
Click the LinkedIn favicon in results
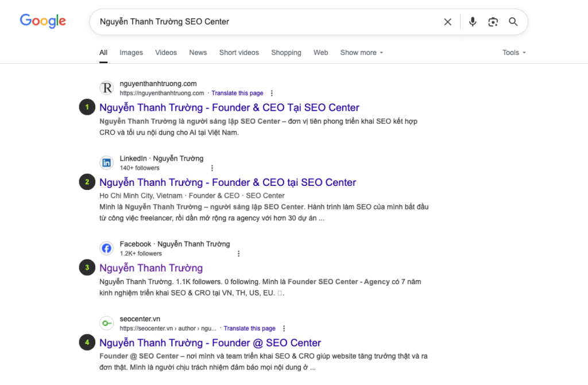click(x=106, y=162)
